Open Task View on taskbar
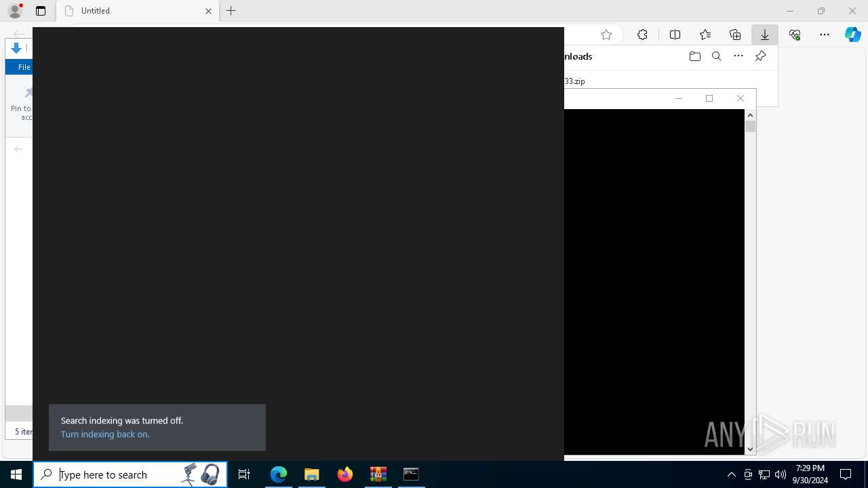The image size is (868, 488). tap(244, 474)
